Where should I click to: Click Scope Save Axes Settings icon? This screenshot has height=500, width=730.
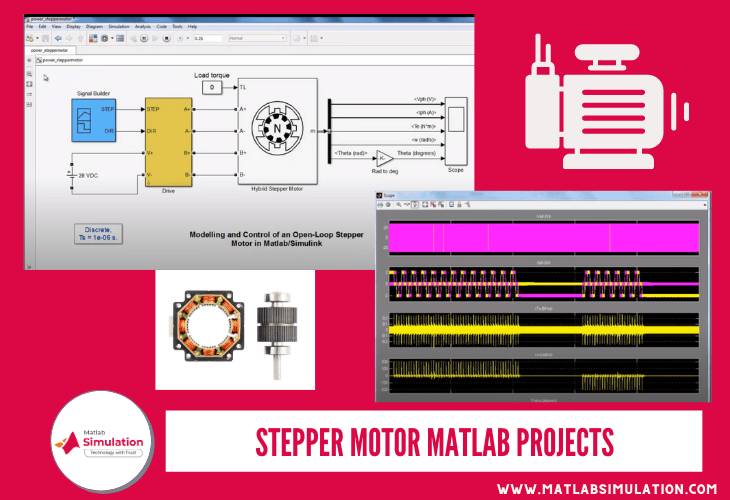[x=433, y=205]
